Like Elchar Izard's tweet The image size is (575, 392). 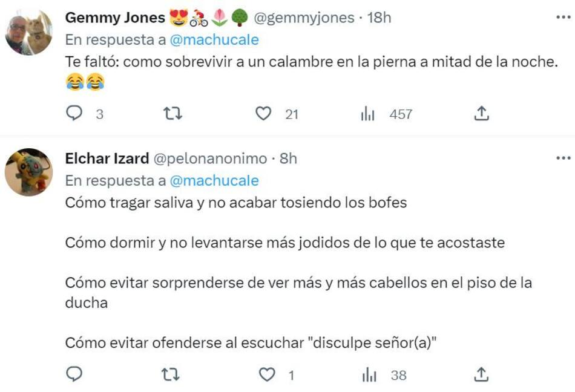coord(267,375)
